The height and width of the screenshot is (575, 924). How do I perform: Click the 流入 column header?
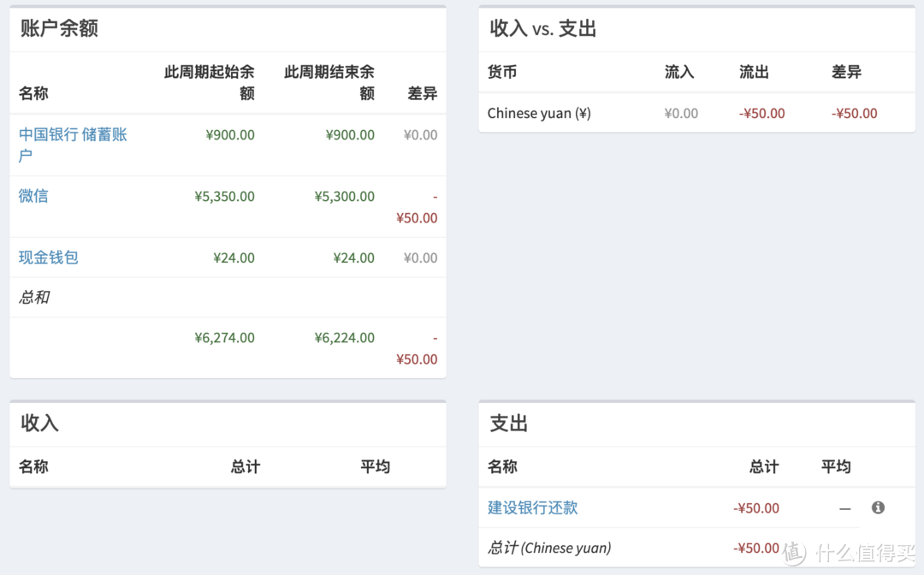(x=679, y=73)
